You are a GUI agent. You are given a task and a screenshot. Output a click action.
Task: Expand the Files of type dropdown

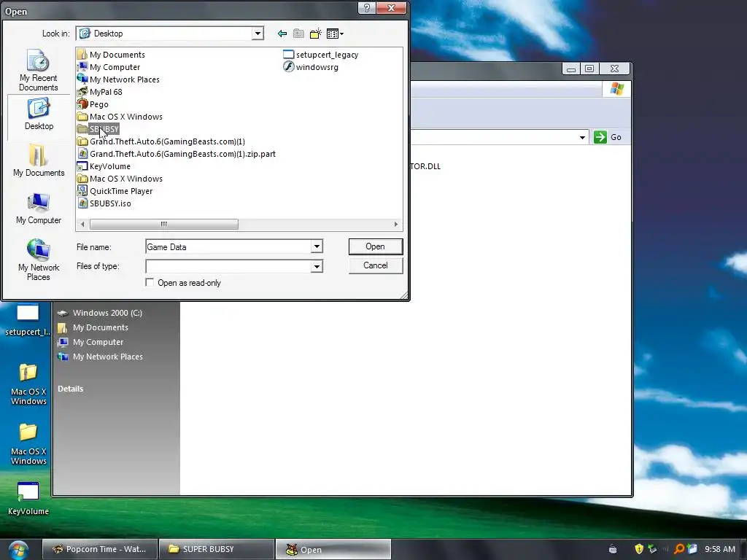317,266
